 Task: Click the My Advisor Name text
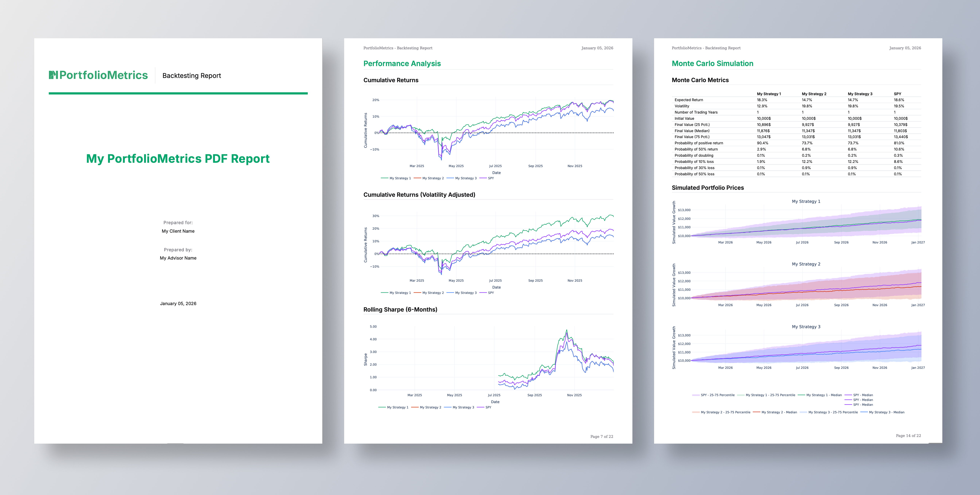click(178, 258)
